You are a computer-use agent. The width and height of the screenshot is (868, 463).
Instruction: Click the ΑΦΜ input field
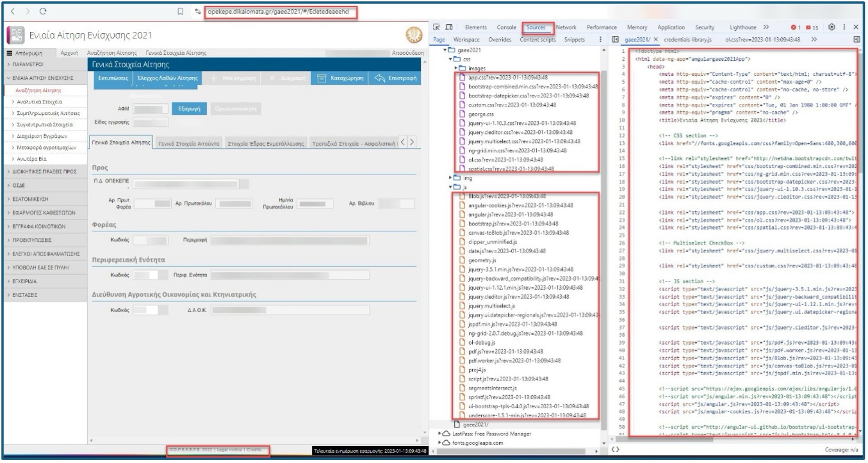click(151, 109)
